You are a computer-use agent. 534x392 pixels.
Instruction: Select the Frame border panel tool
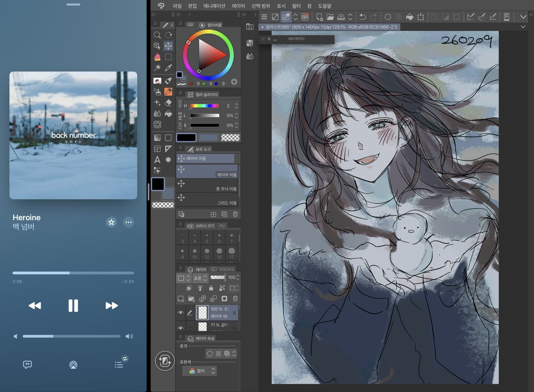(157, 149)
